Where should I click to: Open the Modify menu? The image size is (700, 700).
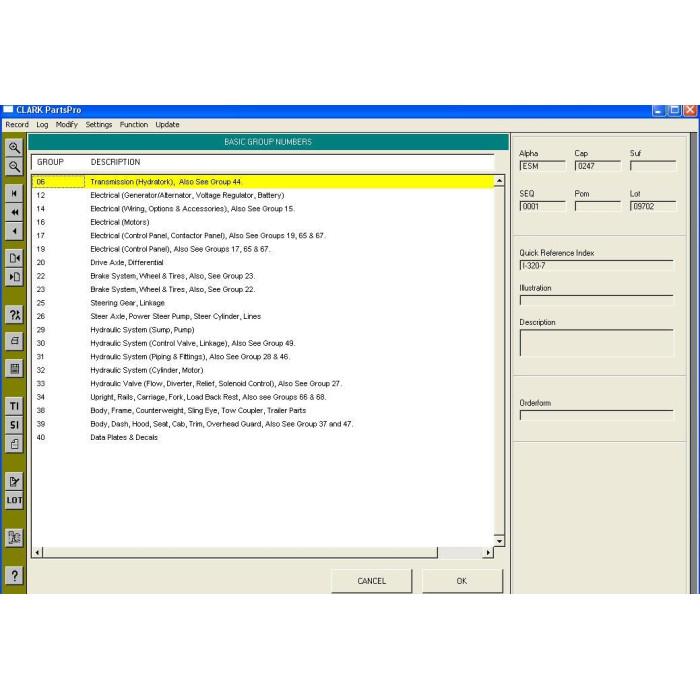point(67,125)
